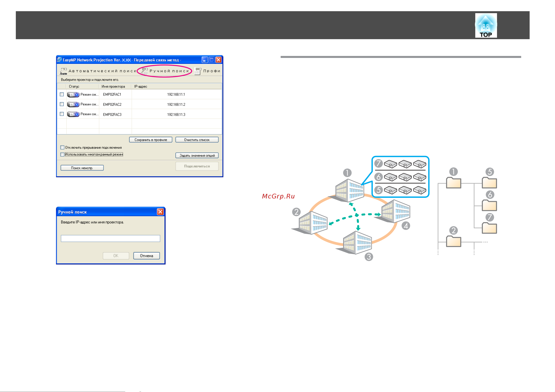Click IP address 192.168.11.1

coord(176,94)
